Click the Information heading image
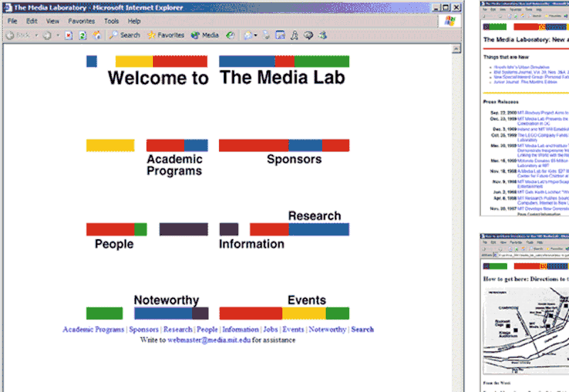The image size is (569, 392). click(x=252, y=244)
